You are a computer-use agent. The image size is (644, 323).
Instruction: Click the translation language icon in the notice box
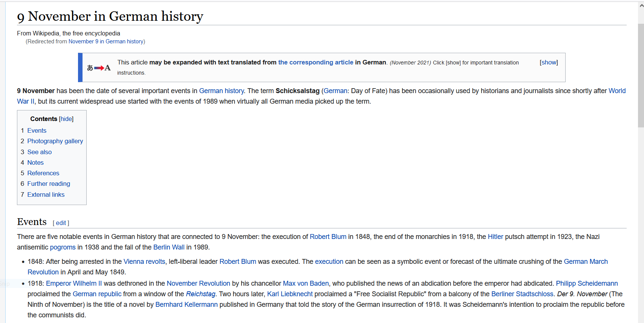click(x=99, y=68)
